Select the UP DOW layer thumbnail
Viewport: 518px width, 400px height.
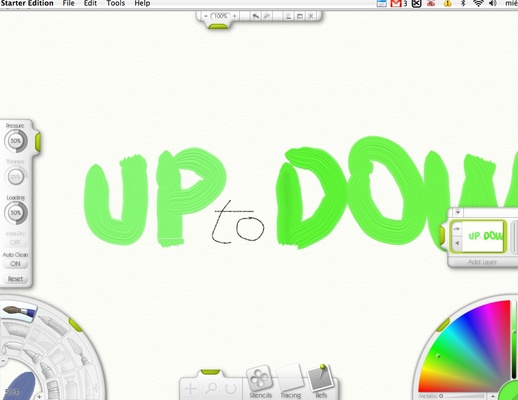point(483,236)
